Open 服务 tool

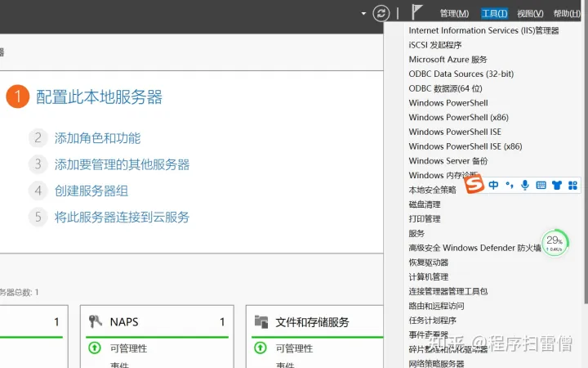(416, 233)
